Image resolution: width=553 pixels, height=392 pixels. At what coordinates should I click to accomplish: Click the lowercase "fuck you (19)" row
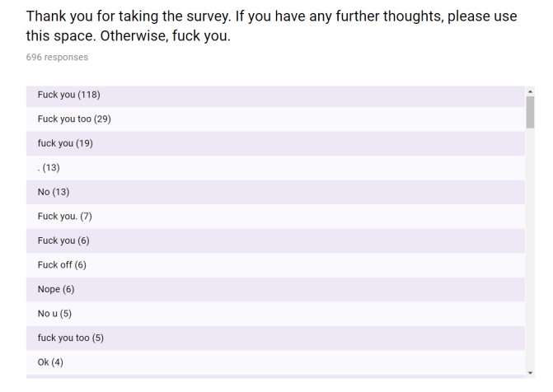click(x=65, y=143)
